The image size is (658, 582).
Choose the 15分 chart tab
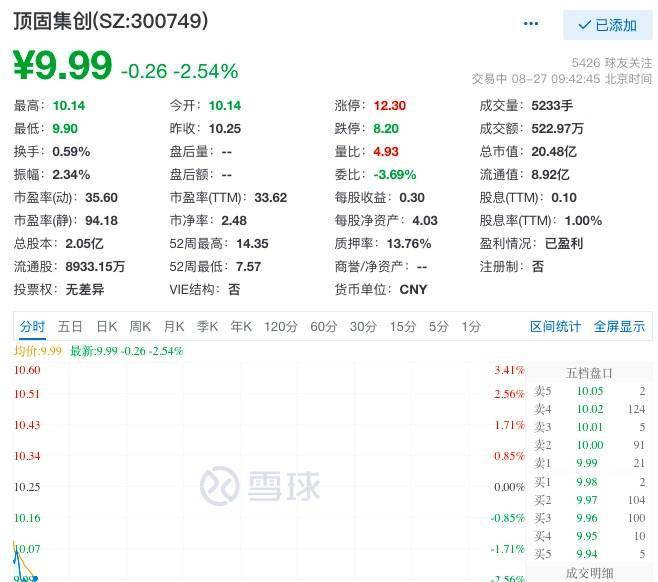[403, 326]
